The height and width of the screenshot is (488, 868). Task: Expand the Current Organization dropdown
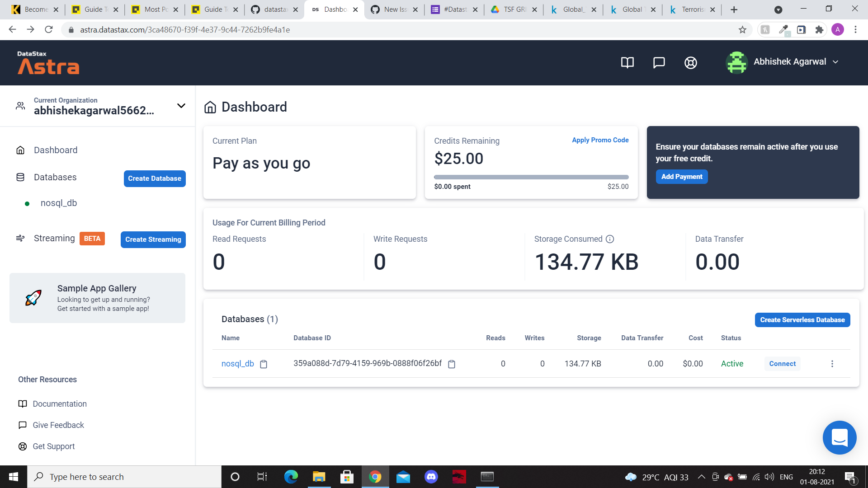click(x=181, y=105)
